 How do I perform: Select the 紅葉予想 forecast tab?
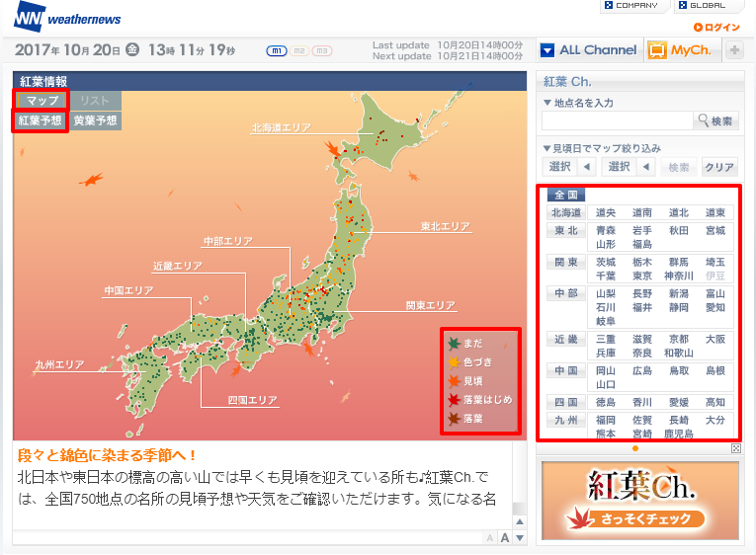pos(40,120)
